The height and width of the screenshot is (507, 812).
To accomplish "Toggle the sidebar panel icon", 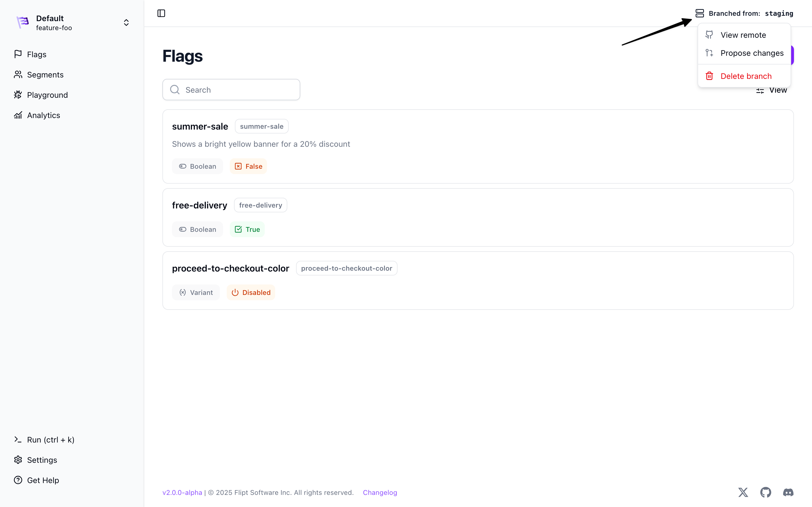I will pos(161,13).
